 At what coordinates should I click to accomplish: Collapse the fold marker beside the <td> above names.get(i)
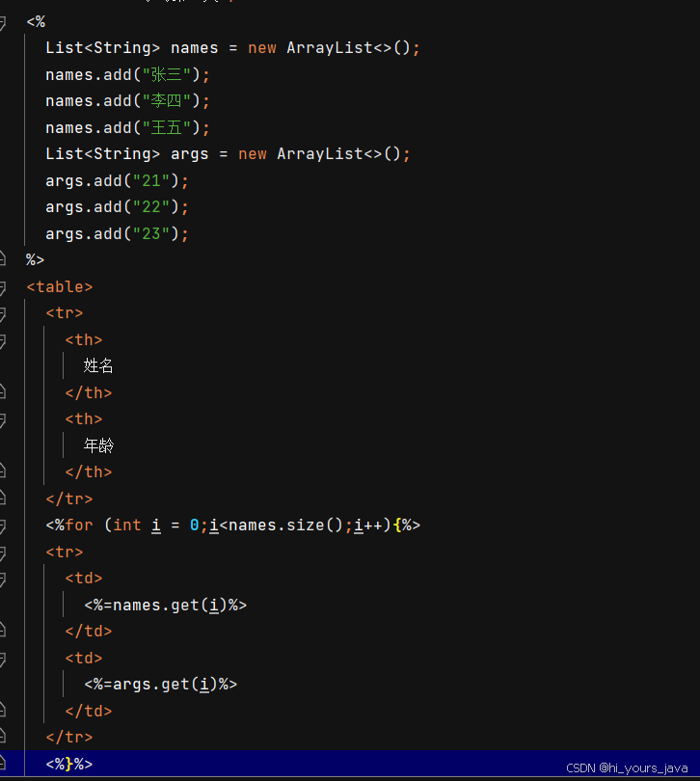[x=3, y=579]
